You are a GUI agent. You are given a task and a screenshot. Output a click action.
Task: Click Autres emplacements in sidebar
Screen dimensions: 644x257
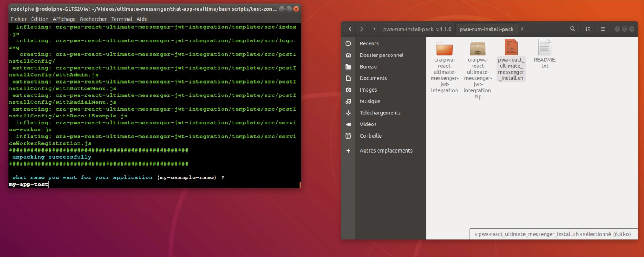point(386,151)
